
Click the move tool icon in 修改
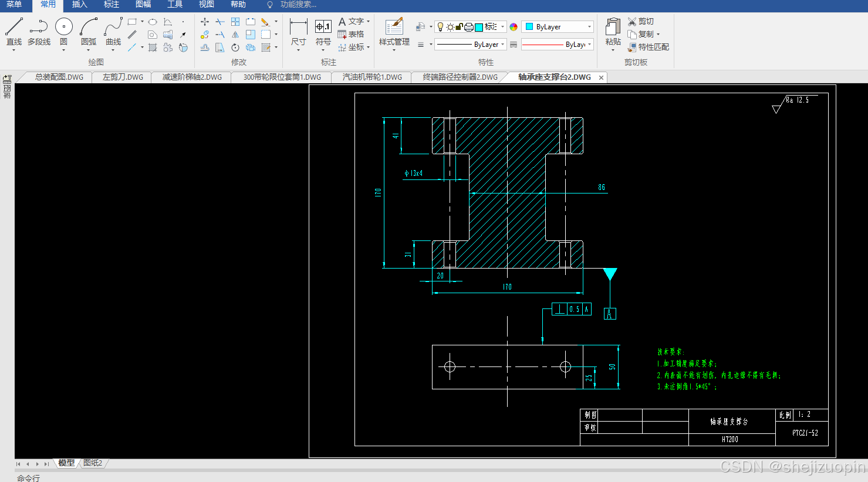205,22
